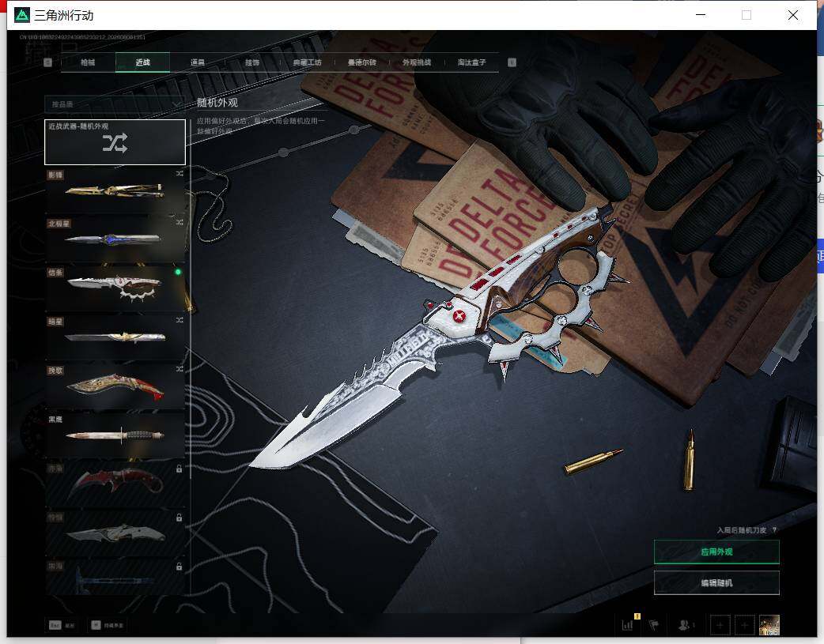
Task: Click the 编辑随机 button
Action: coord(716,582)
